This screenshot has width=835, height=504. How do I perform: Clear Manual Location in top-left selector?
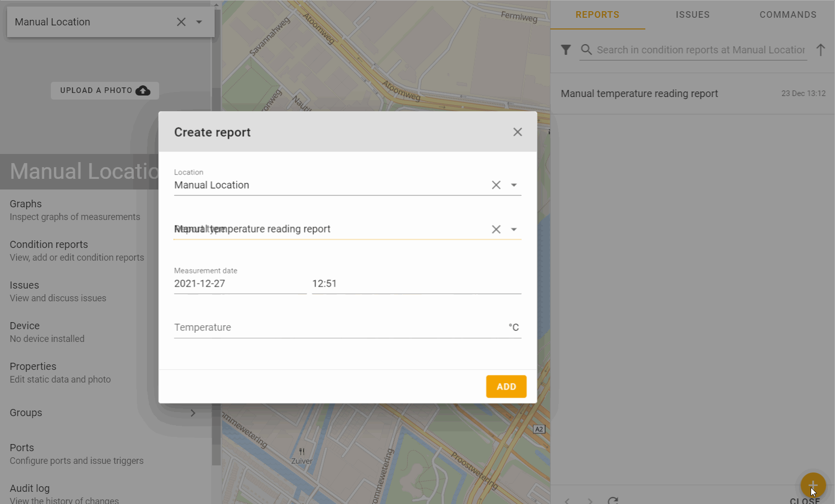point(181,22)
